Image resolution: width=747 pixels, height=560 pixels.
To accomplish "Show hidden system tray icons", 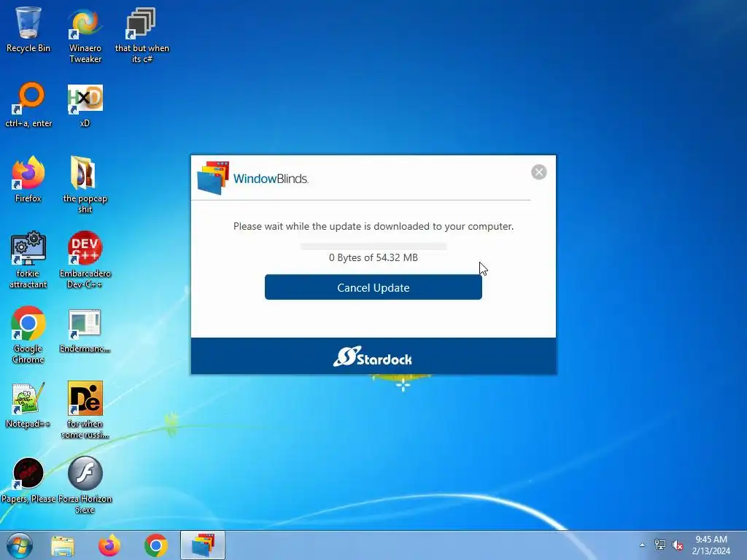I will 642,545.
